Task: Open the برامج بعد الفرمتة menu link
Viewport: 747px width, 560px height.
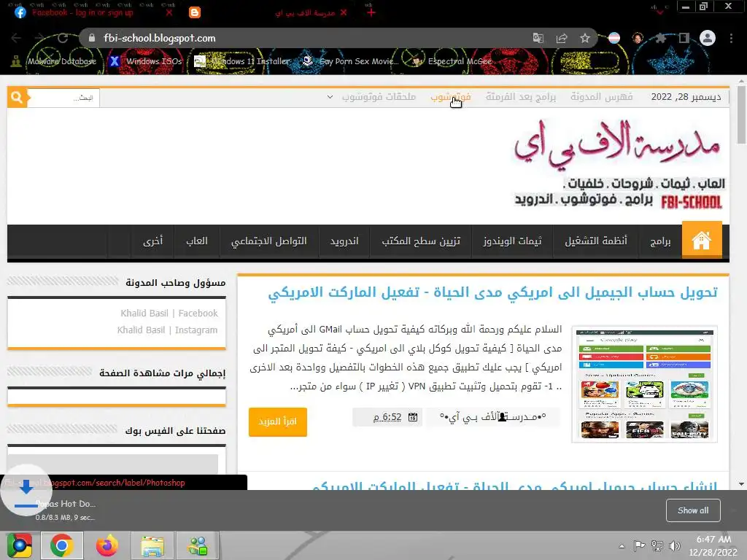Action: coord(521,97)
